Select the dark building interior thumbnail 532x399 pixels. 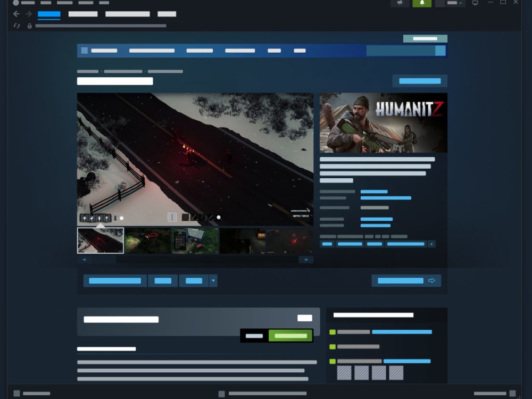(242, 240)
